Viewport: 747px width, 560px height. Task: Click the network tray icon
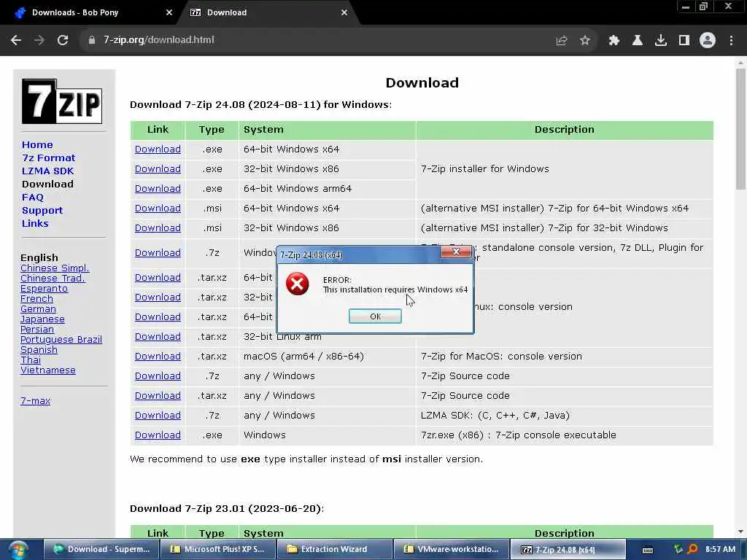tap(678, 549)
